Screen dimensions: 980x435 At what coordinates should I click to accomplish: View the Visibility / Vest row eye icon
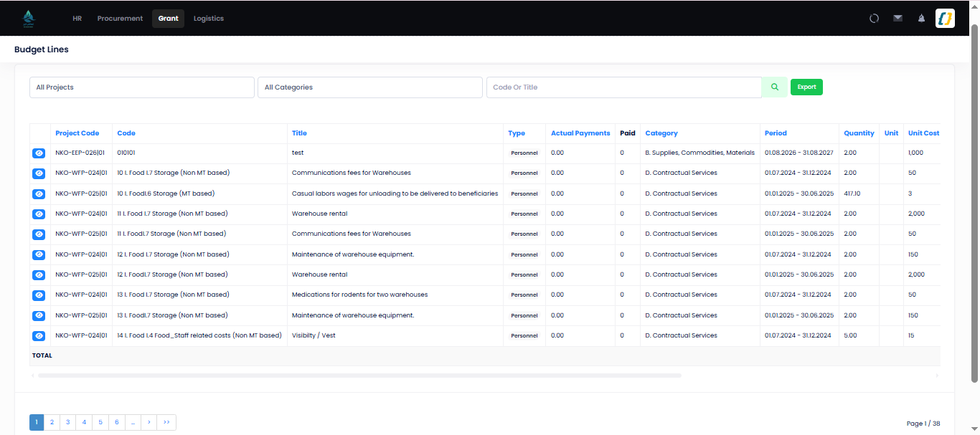pyautogui.click(x=39, y=336)
